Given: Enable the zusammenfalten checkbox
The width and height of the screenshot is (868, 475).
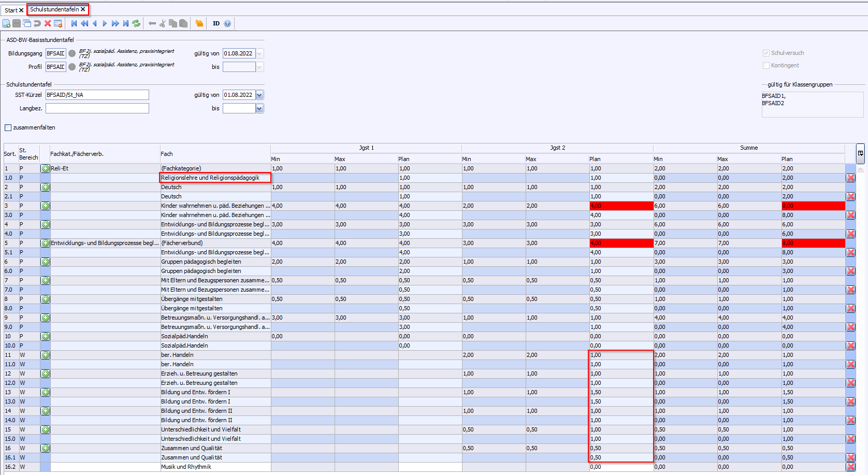Looking at the screenshot, I should [8, 127].
